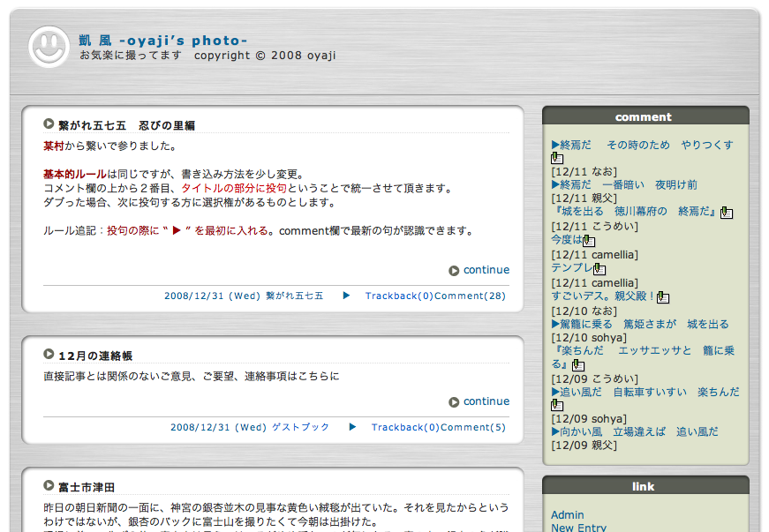This screenshot has width=769, height=532.
Task: Open ゲストブック category link
Action: coord(301,427)
